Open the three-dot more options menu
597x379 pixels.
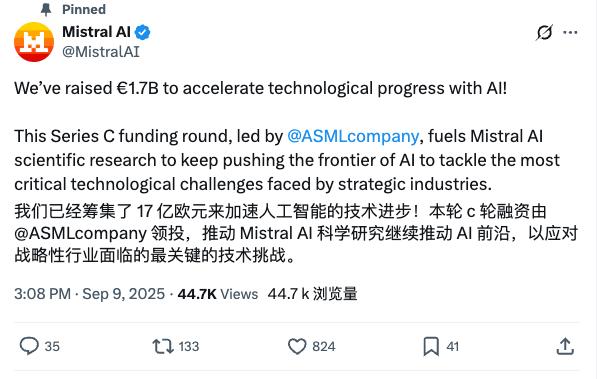click(570, 33)
